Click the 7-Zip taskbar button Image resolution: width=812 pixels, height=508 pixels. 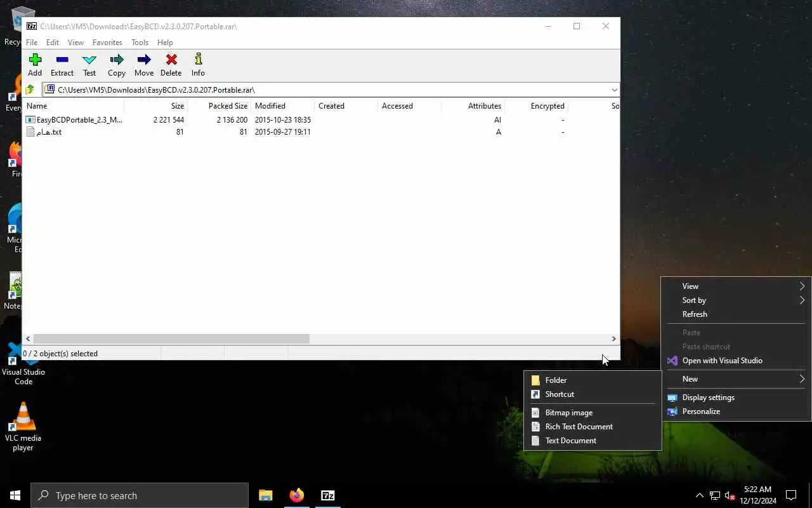(x=327, y=495)
